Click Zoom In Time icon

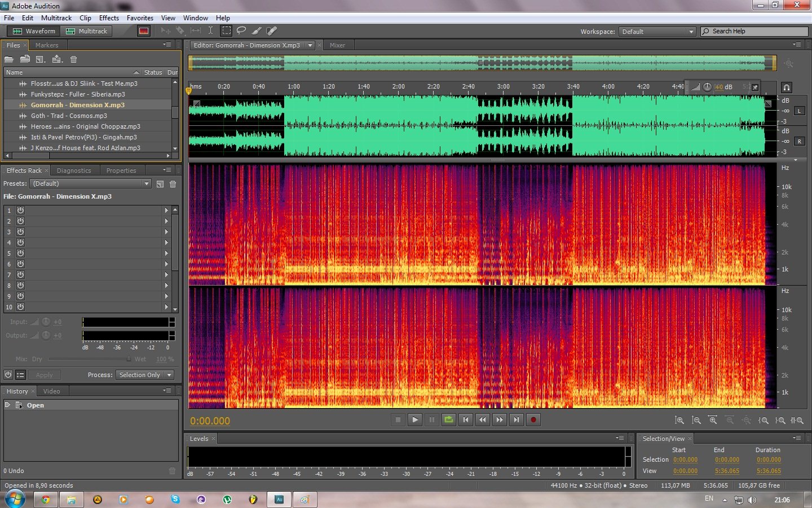(713, 421)
